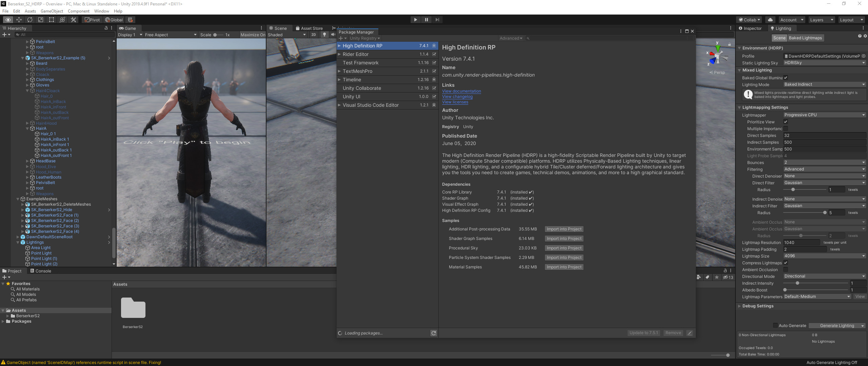Click the Step frame button

point(437,20)
